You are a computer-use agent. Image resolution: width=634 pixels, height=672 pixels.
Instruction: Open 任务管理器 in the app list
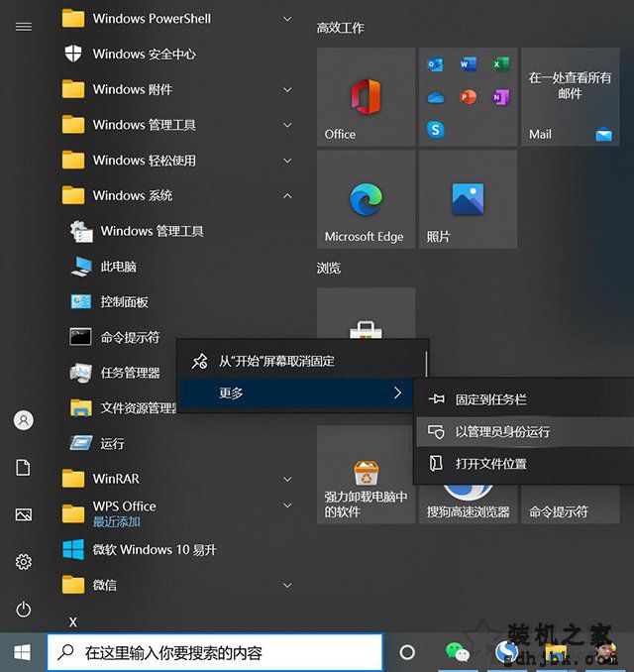pyautogui.click(x=117, y=373)
